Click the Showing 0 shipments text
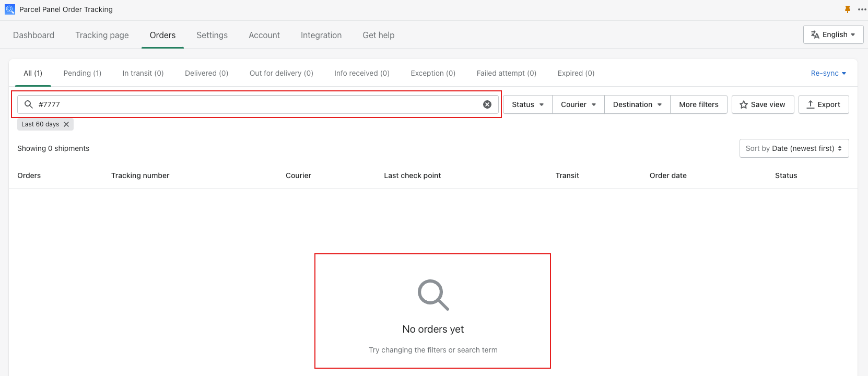This screenshot has width=868, height=376. [53, 148]
